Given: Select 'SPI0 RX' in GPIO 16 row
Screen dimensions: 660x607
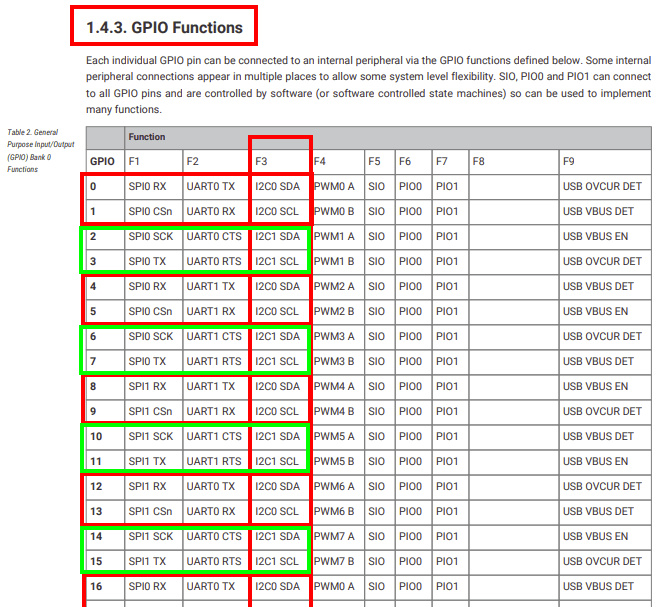Looking at the screenshot, I should click(x=147, y=586).
